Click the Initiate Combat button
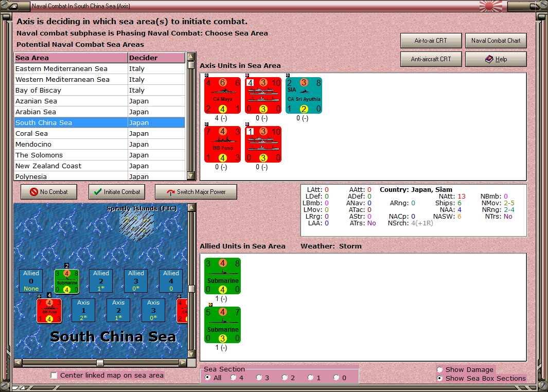 click(x=117, y=192)
